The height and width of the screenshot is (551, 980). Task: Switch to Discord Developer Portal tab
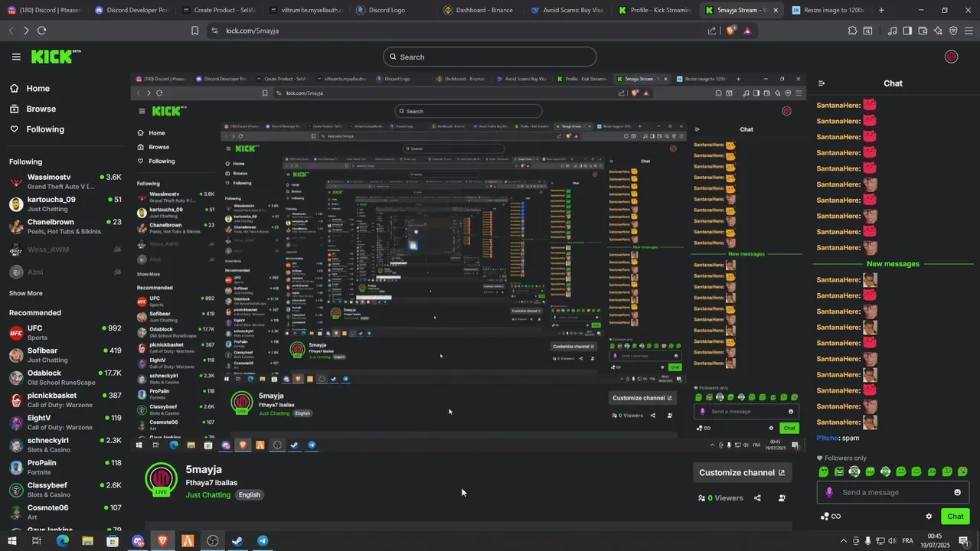click(x=132, y=10)
